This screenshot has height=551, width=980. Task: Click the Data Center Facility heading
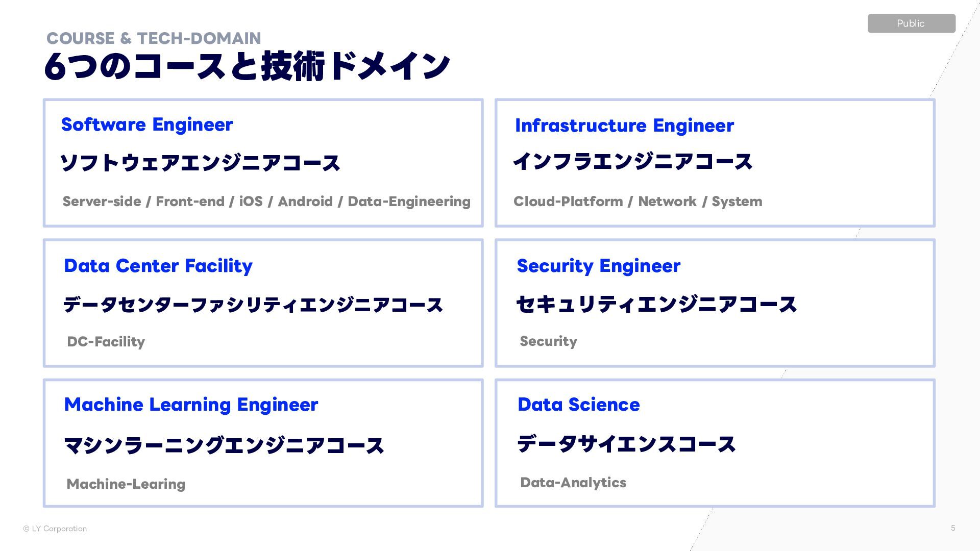coord(158,266)
